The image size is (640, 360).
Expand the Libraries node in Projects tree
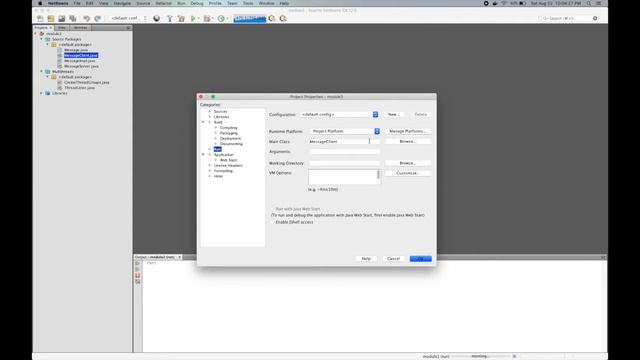[x=42, y=93]
